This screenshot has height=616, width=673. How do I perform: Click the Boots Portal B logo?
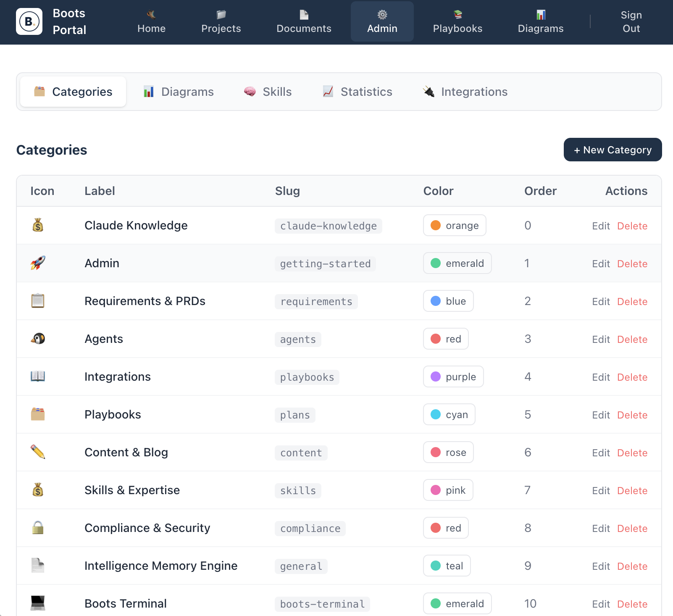coord(29,21)
